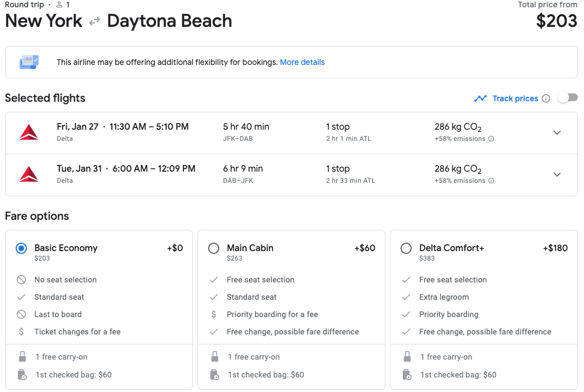Click Main Cabin Free change checkmark
584x392 pixels.
pyautogui.click(x=214, y=332)
